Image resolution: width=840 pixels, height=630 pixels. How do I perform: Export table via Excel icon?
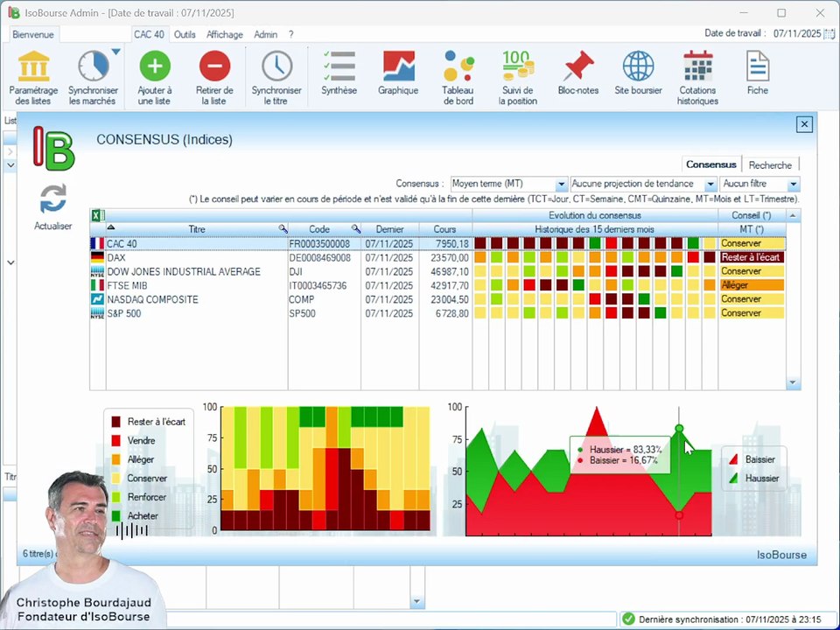click(x=96, y=215)
